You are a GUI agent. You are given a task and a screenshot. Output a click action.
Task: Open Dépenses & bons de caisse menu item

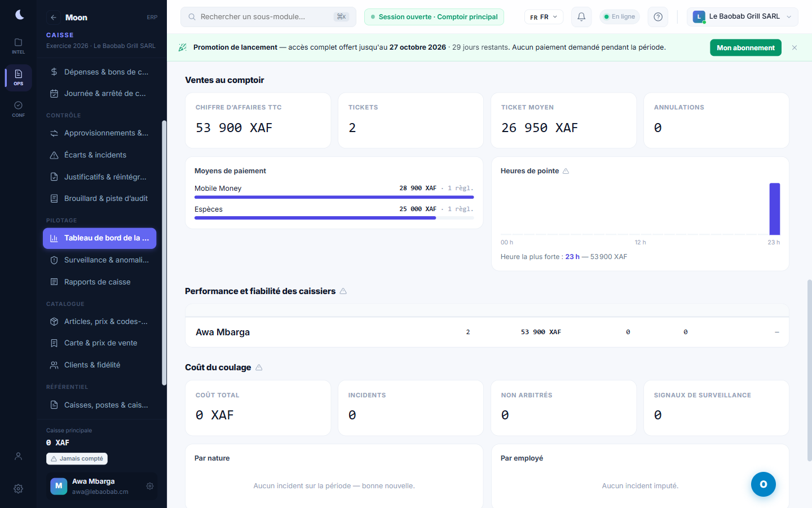click(x=99, y=72)
